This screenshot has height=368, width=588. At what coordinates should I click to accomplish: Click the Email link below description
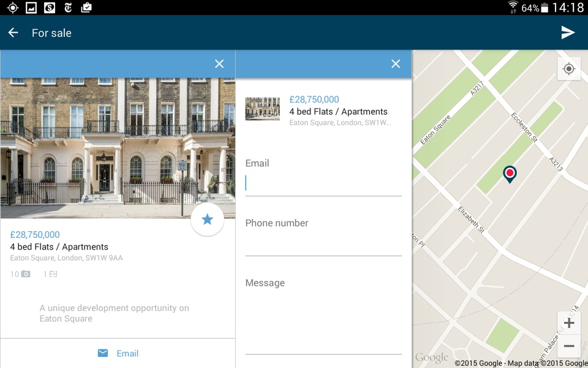coord(127,353)
